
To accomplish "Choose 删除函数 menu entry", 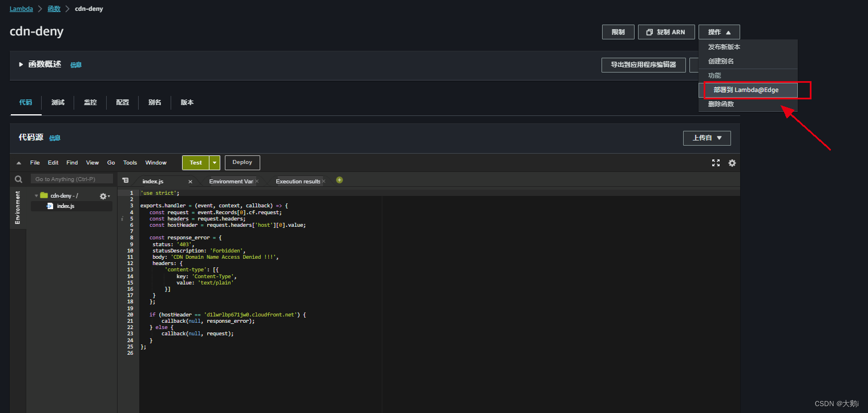I will (x=748, y=104).
